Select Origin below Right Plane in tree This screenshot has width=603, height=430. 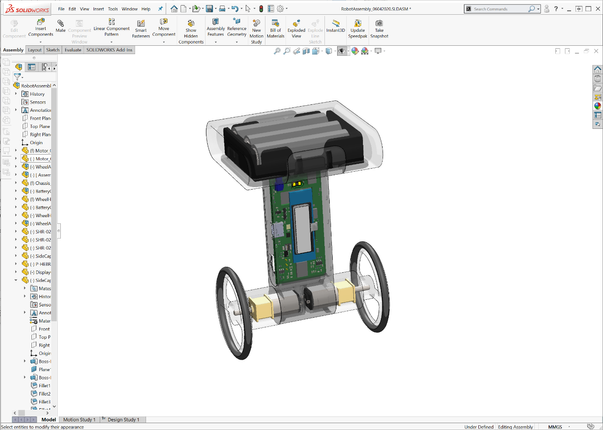coord(33,142)
